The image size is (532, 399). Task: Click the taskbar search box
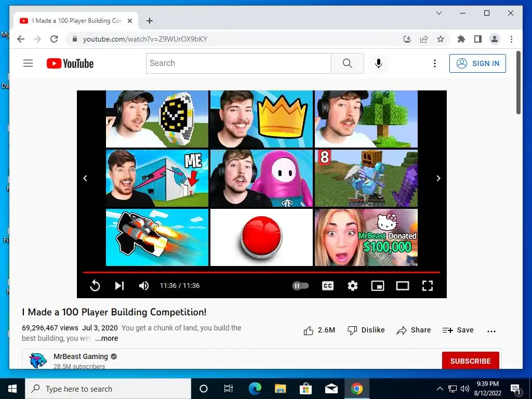tap(108, 389)
